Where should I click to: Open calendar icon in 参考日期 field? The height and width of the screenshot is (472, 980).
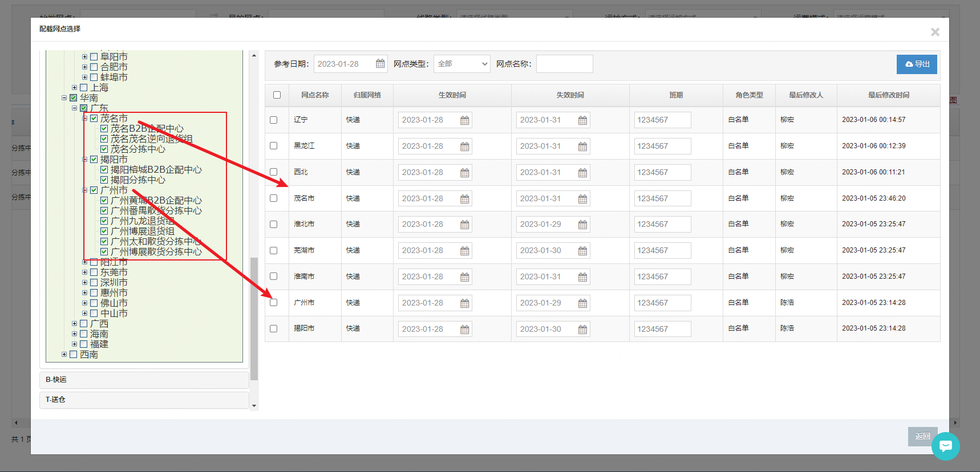coord(380,64)
